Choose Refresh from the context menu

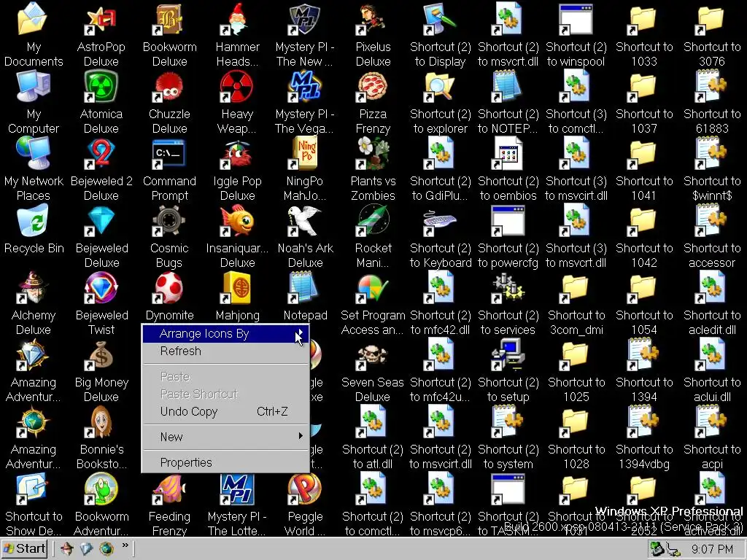(225, 351)
